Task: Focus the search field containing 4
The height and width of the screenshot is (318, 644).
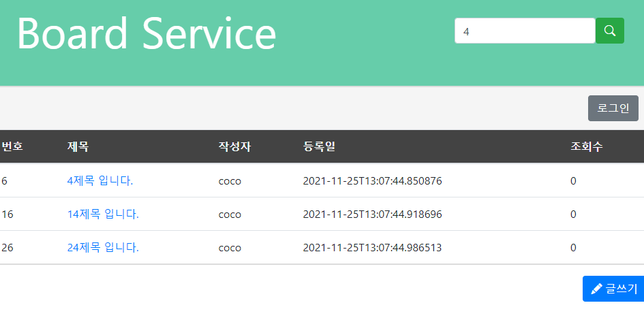Action: click(525, 31)
